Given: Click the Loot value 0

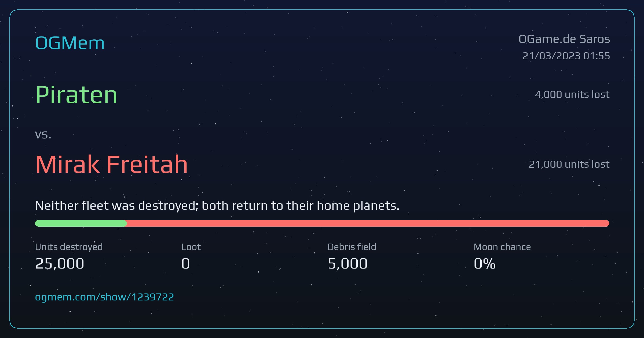Looking at the screenshot, I should point(185,263).
